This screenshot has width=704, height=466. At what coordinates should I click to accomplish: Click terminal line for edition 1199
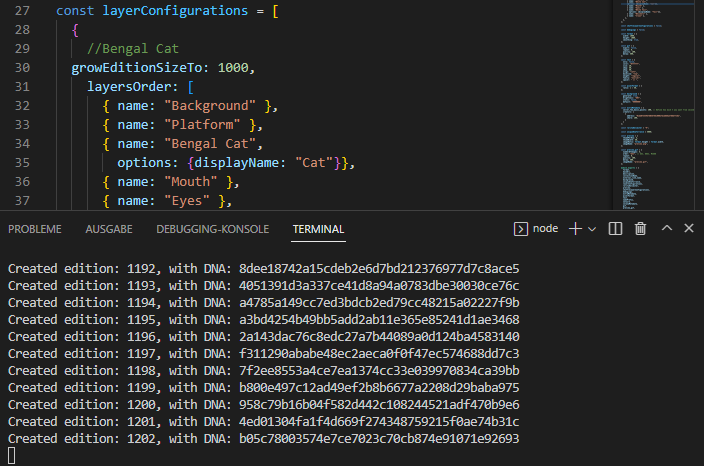pyautogui.click(x=264, y=387)
